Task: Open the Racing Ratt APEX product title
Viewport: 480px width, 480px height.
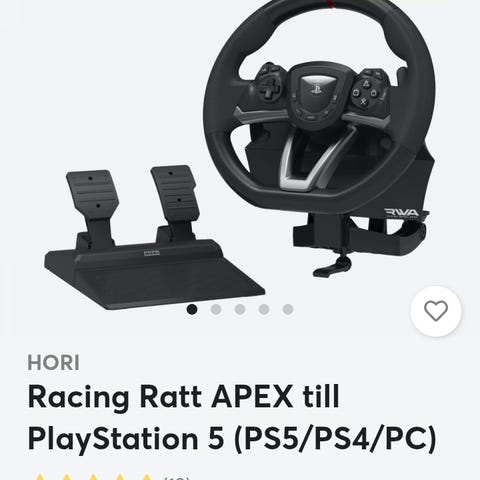Action: point(232,417)
